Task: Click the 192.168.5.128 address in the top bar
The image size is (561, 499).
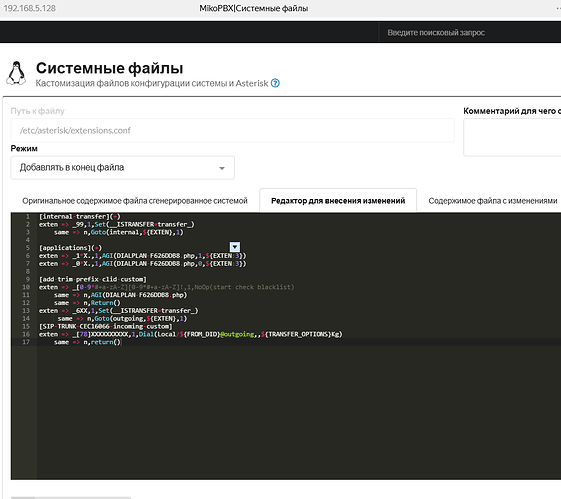Action: point(29,8)
